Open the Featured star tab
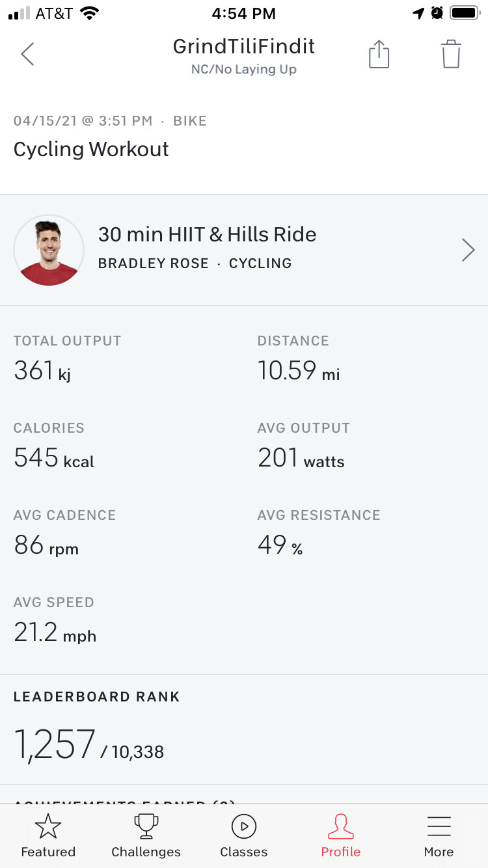This screenshot has height=868, width=488. coord(48,835)
